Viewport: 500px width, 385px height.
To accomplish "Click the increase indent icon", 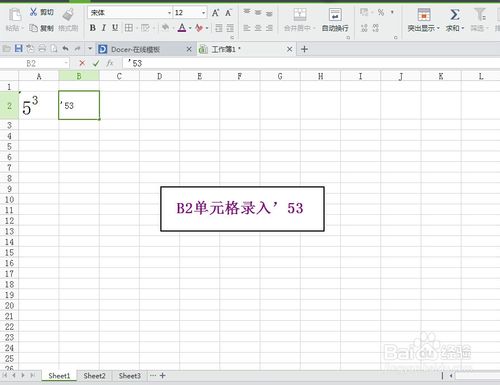I will pyautogui.click(x=230, y=28).
